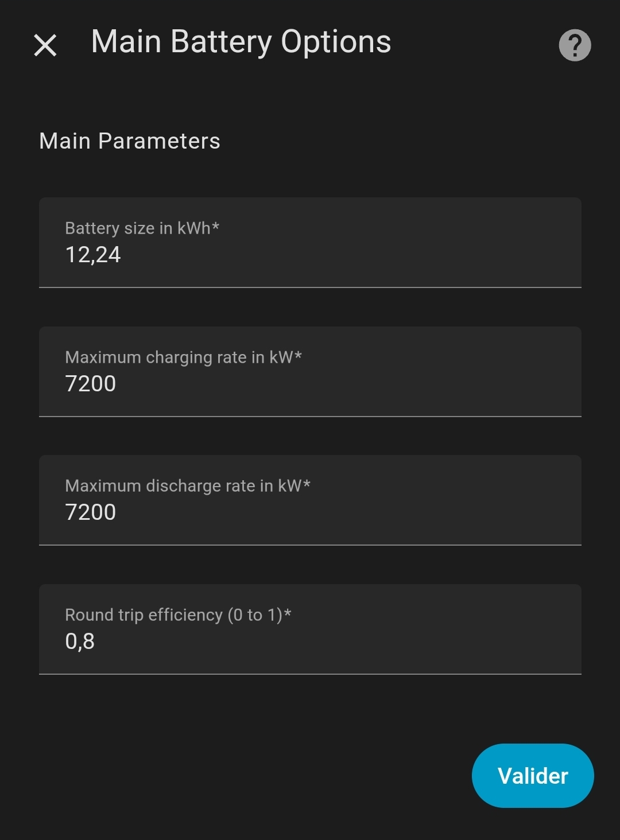Click the Main Parameters section heading
Viewport: 620px width, 840px height.
[130, 141]
